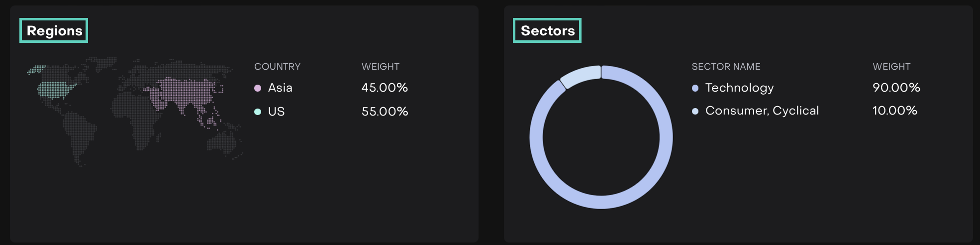Click the Asia 45.00% weight value

pos(385,88)
